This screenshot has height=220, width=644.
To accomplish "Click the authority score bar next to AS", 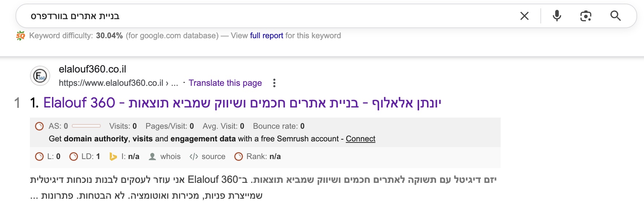I will 86,126.
